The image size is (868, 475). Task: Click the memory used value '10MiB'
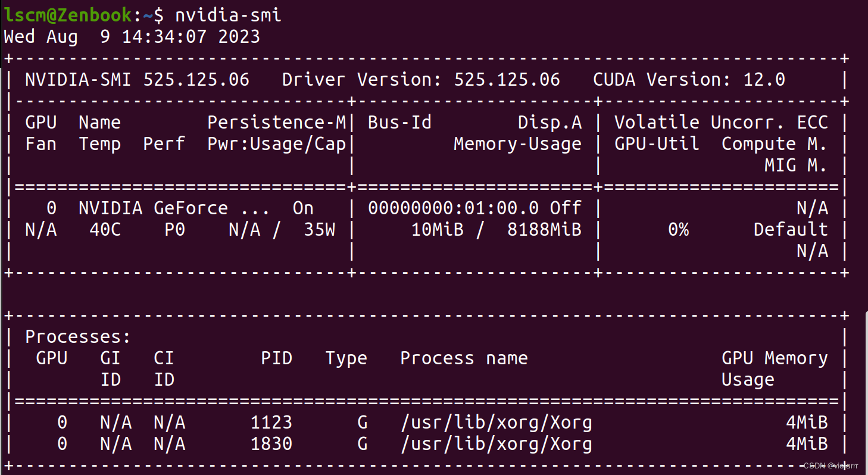click(x=437, y=230)
